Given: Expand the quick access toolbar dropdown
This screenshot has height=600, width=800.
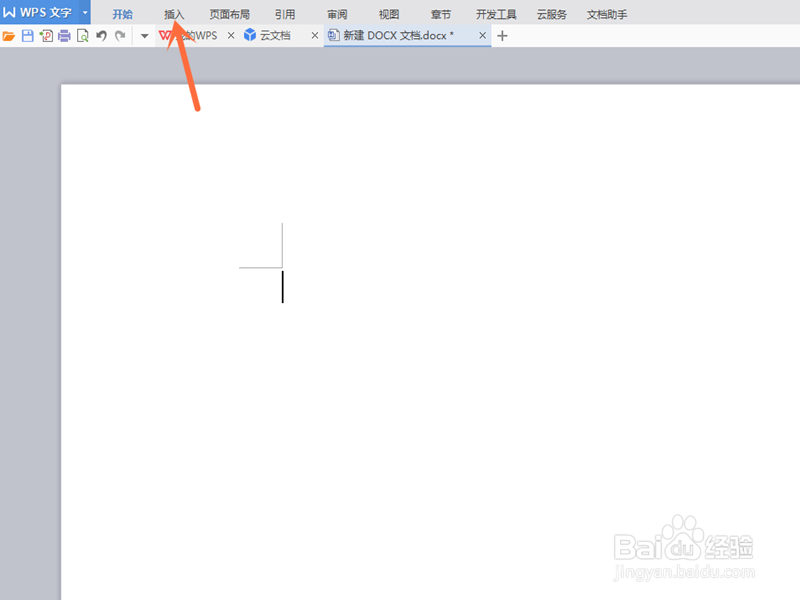Looking at the screenshot, I should coord(144,36).
